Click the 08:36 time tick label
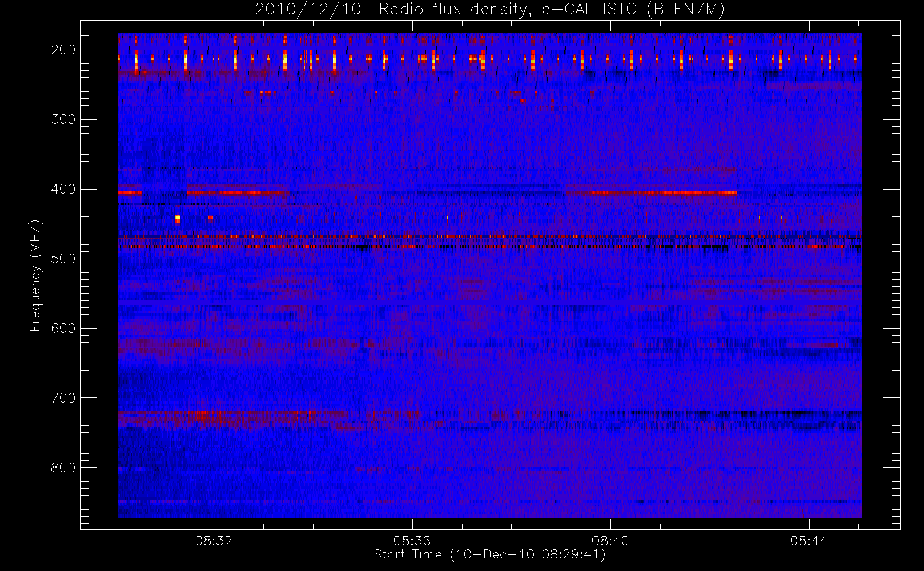Image resolution: width=924 pixels, height=571 pixels. coord(412,541)
